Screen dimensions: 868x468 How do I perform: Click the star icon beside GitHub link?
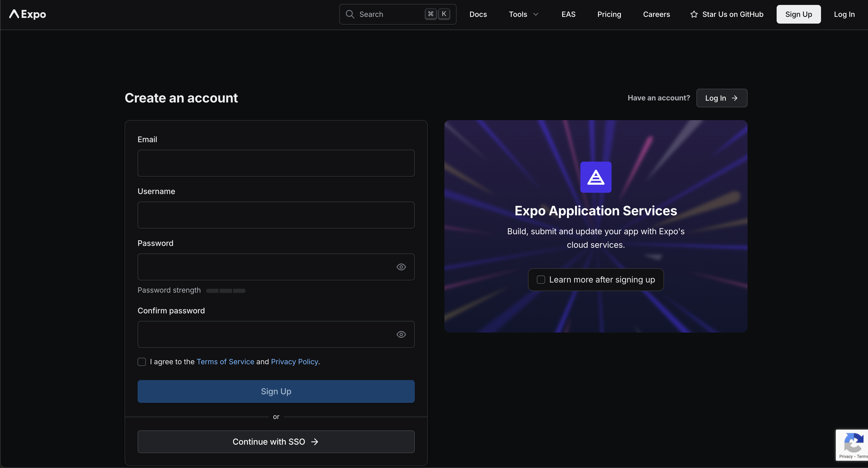pos(694,14)
